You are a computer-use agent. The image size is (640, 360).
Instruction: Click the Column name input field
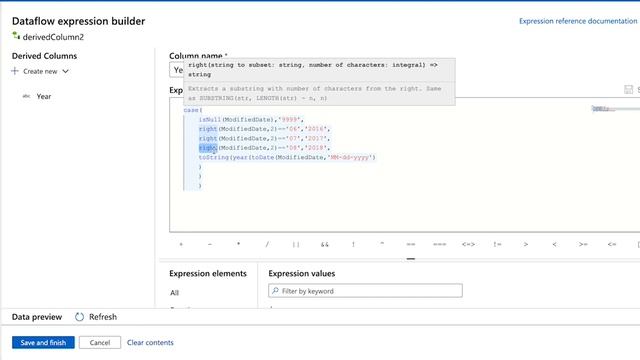point(176,70)
